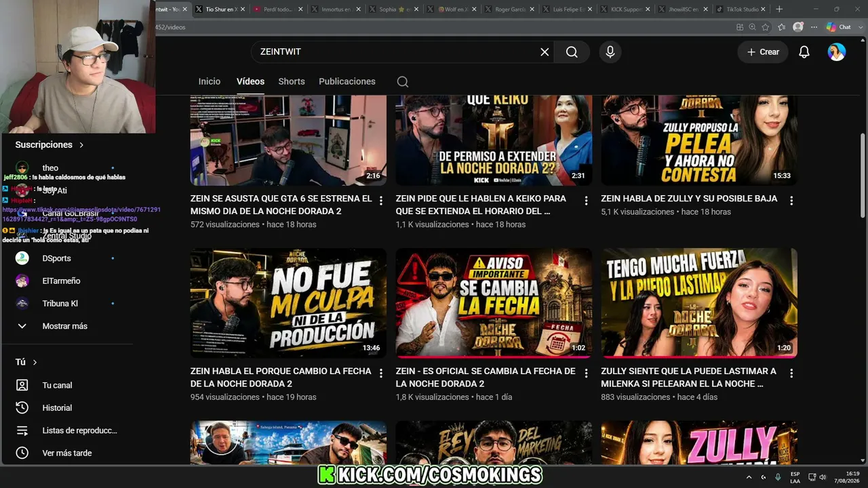Open the Publicaciones tab
This screenshot has height=488, width=868.
pyautogui.click(x=347, y=81)
